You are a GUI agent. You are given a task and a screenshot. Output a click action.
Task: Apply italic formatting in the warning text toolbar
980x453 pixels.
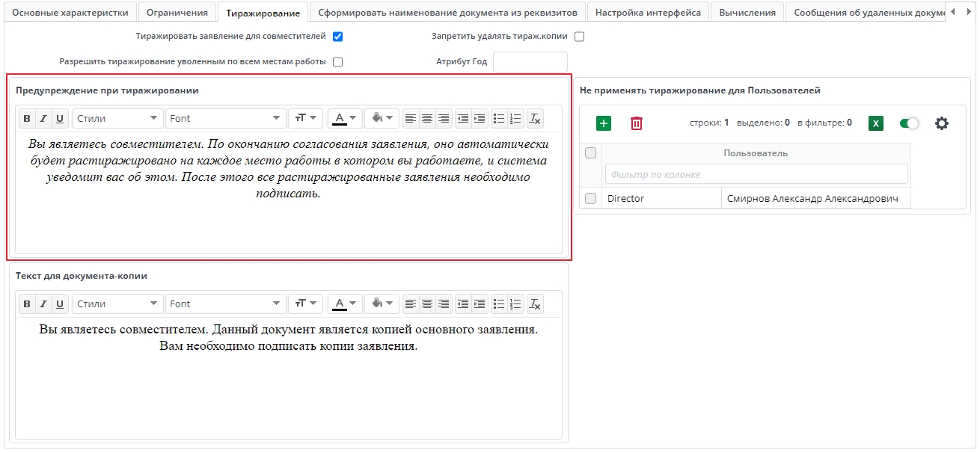pos(43,117)
